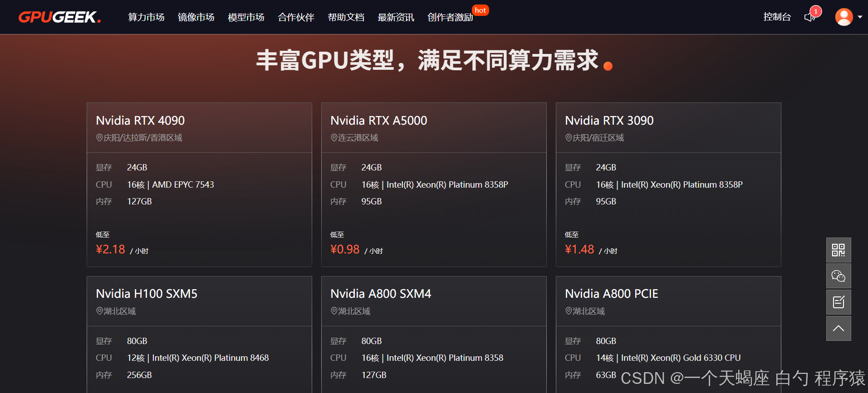Open the 镜像市场 menu

click(x=196, y=17)
